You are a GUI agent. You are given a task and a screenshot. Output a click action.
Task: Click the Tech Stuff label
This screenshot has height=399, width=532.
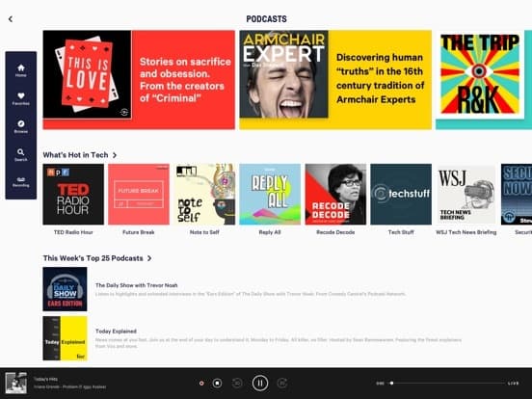point(401,232)
